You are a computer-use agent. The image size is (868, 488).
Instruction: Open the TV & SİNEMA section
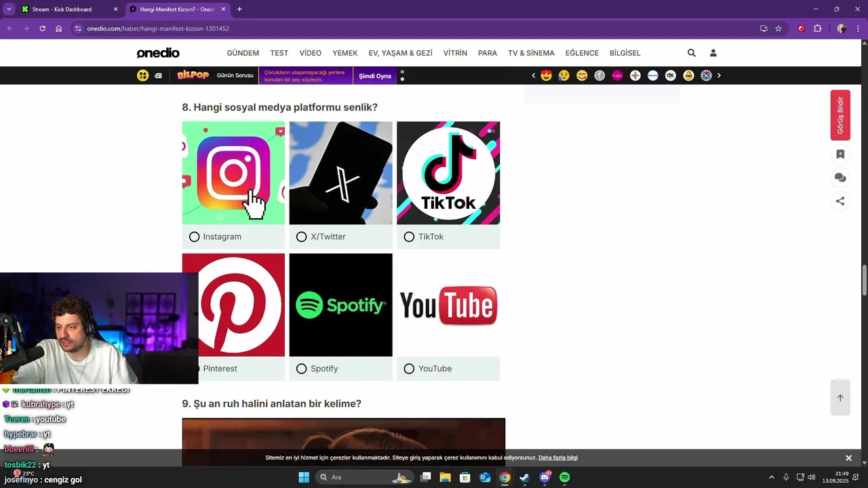(531, 53)
